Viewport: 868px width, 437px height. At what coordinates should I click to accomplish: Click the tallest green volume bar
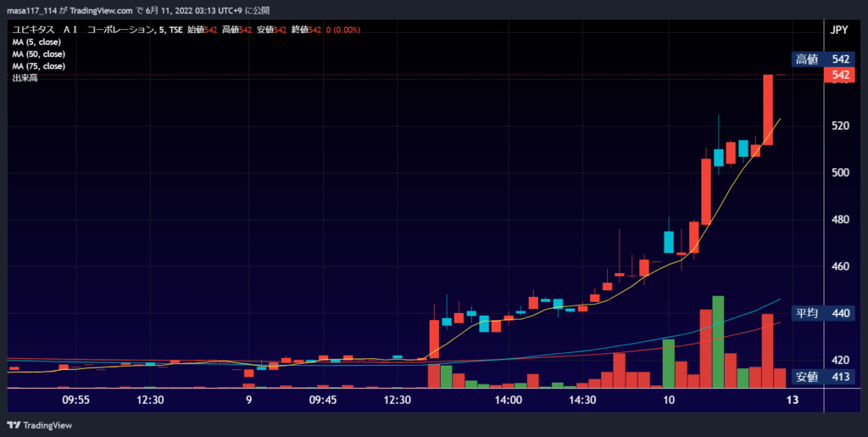(x=718, y=342)
